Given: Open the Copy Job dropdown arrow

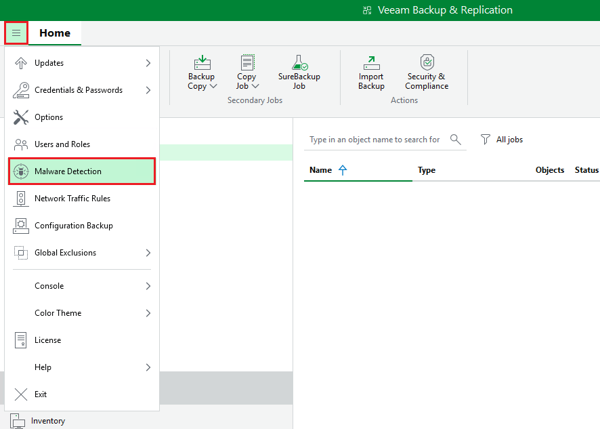Looking at the screenshot, I should (x=255, y=86).
